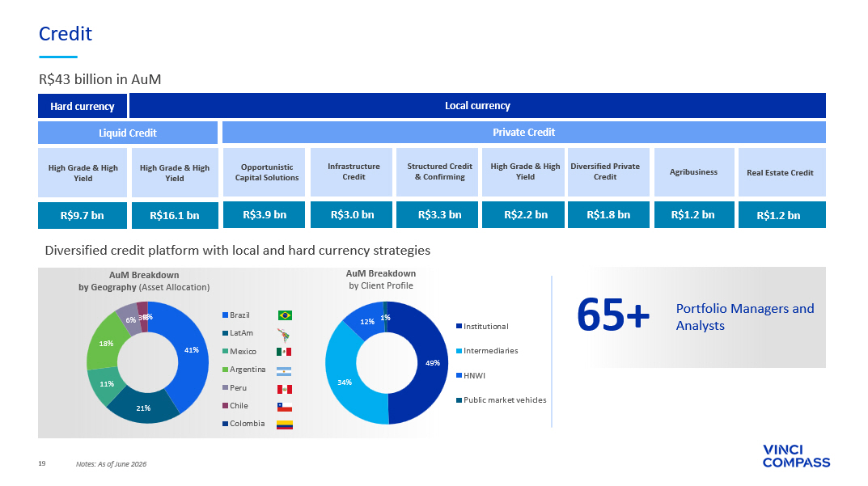Click the Chile flag icon

285,408
